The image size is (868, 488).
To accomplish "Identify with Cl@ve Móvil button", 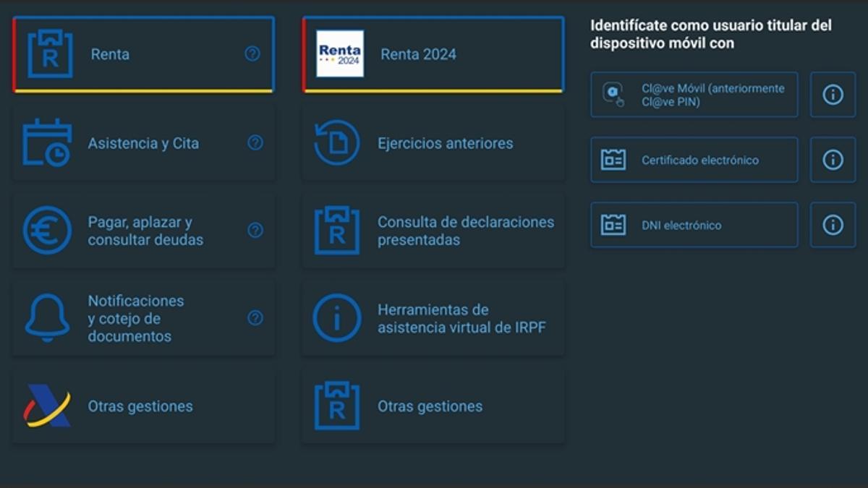I will (694, 95).
